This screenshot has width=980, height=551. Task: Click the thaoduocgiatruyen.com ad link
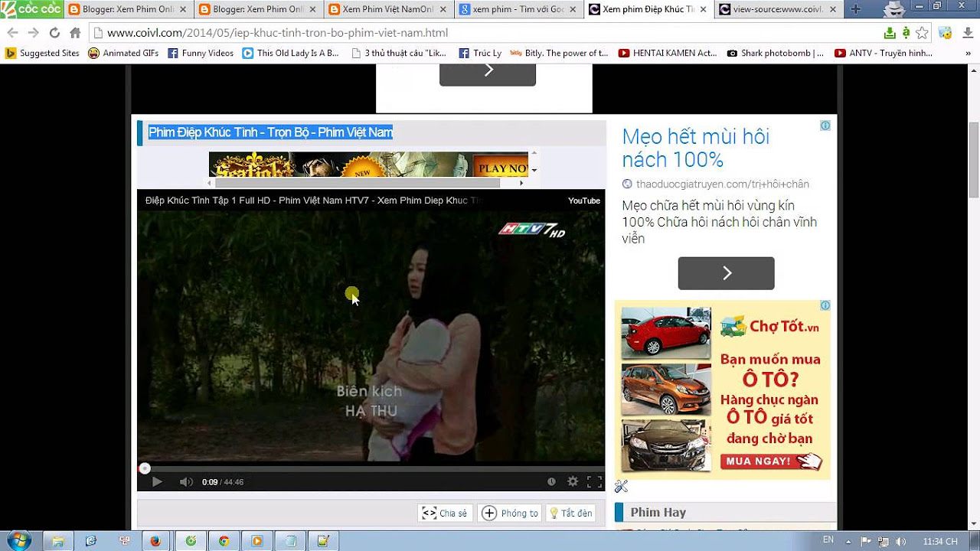722,184
